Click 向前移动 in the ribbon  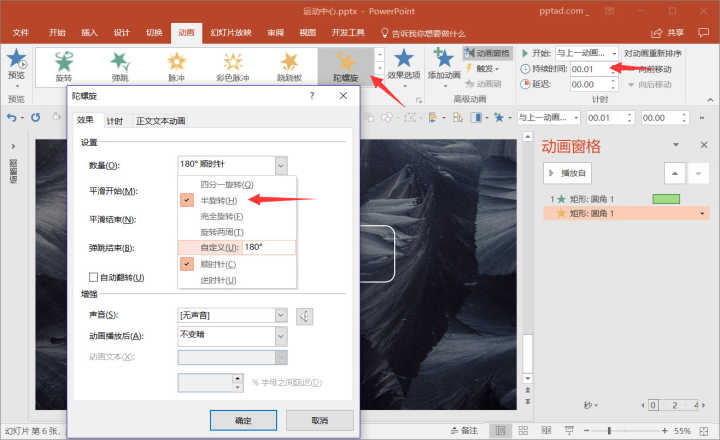click(x=653, y=69)
